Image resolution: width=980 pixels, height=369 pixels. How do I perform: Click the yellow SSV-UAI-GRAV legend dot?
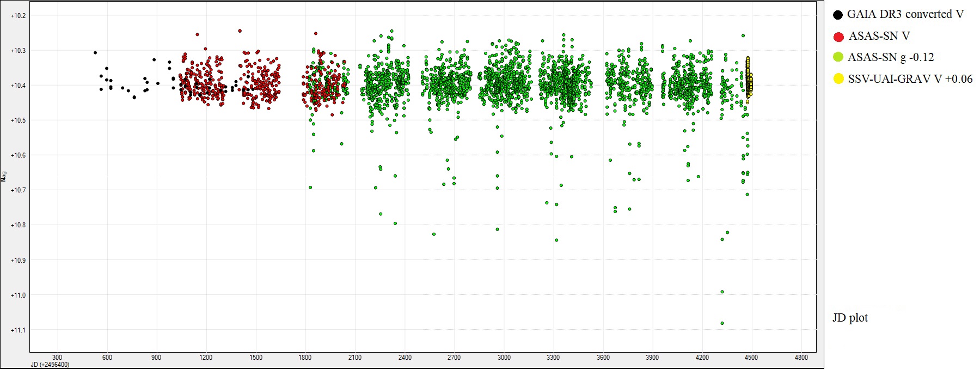pyautogui.click(x=838, y=79)
